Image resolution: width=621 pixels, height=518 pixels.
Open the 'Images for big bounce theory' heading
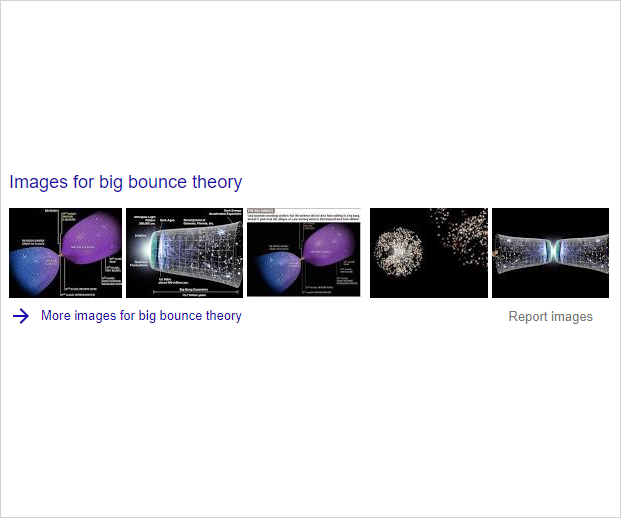(x=126, y=182)
